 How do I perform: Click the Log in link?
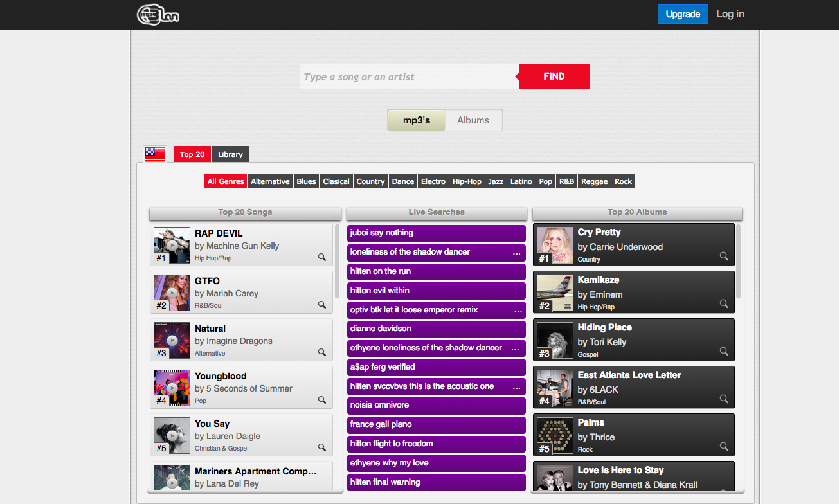730,14
